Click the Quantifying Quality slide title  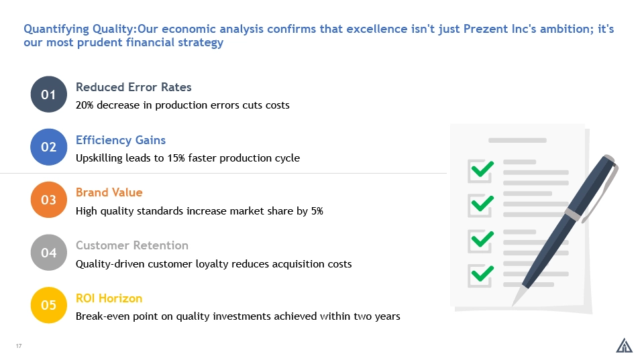(319, 36)
